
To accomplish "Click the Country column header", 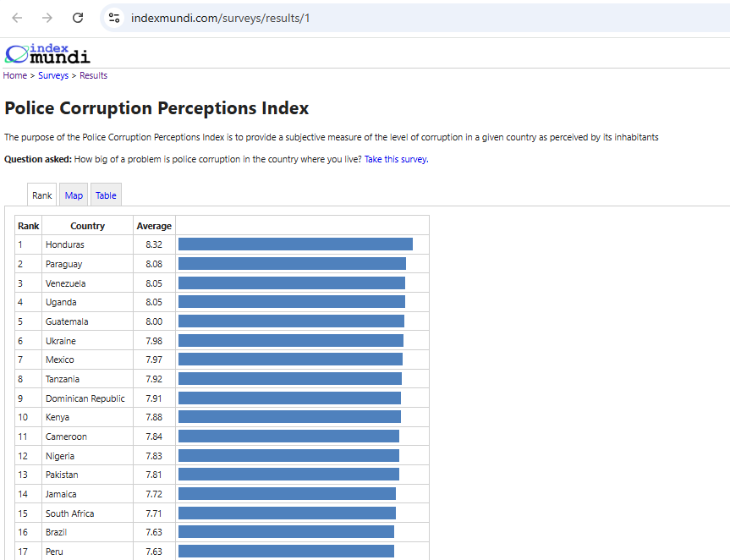I will point(87,226).
